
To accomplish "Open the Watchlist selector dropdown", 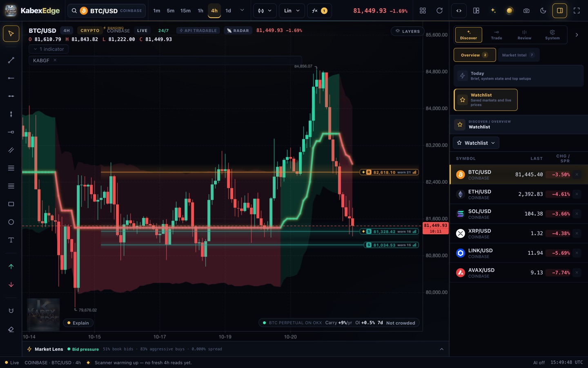I will (x=476, y=143).
